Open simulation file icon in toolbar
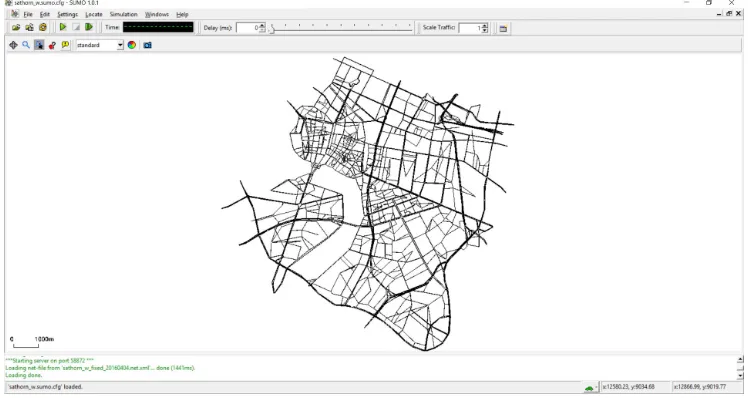Screen dimensions: 748x398 [16, 28]
